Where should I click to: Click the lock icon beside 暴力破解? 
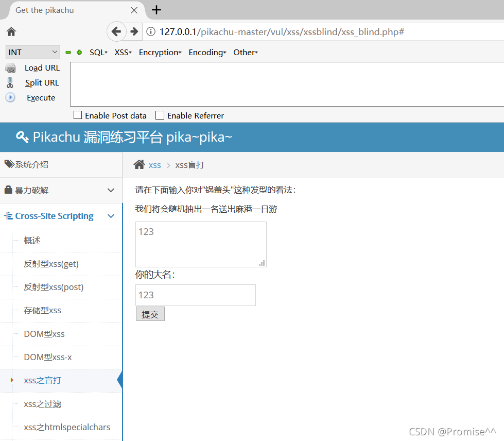click(x=8, y=190)
